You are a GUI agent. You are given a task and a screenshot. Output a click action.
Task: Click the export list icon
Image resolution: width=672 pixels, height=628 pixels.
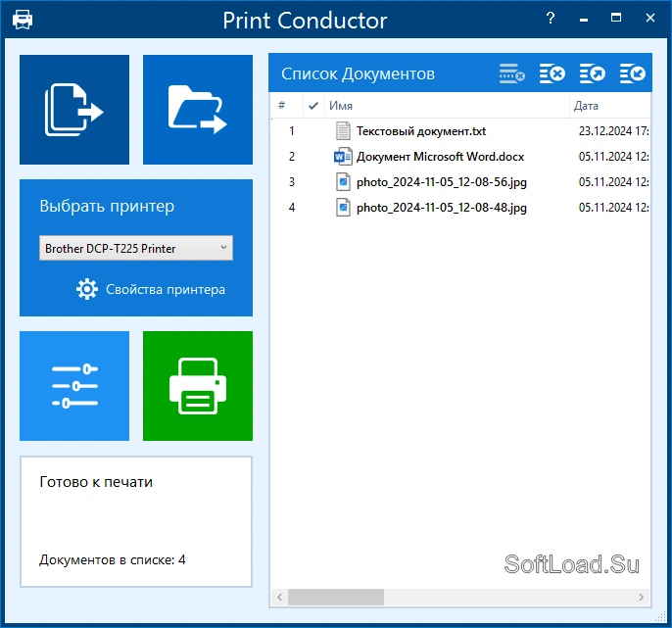(593, 73)
